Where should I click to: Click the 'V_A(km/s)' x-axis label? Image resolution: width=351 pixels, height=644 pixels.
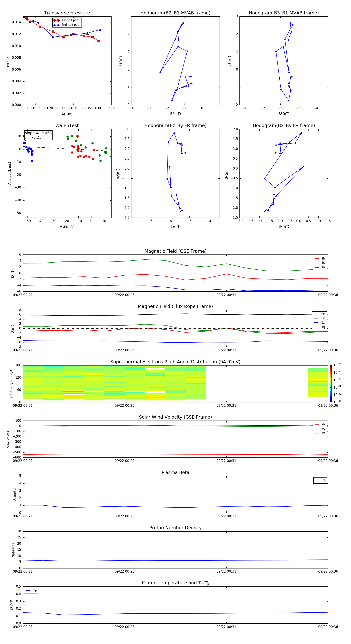pos(67,227)
